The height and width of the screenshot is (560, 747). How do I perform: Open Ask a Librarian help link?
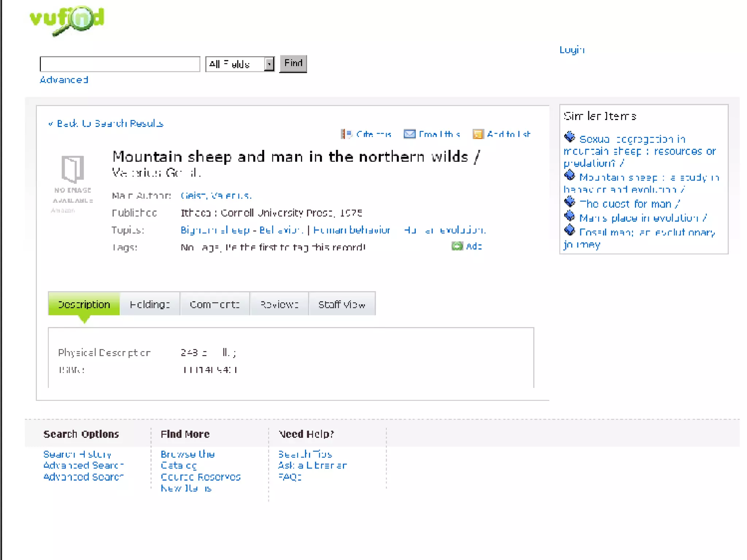[312, 465]
